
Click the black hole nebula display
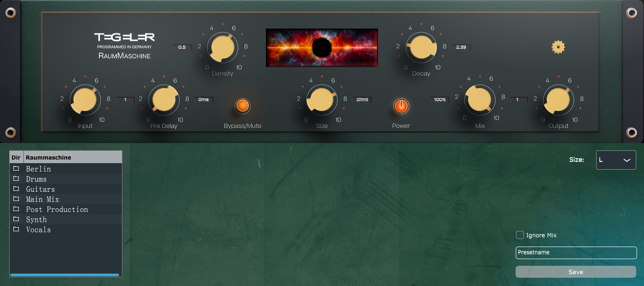point(322,47)
